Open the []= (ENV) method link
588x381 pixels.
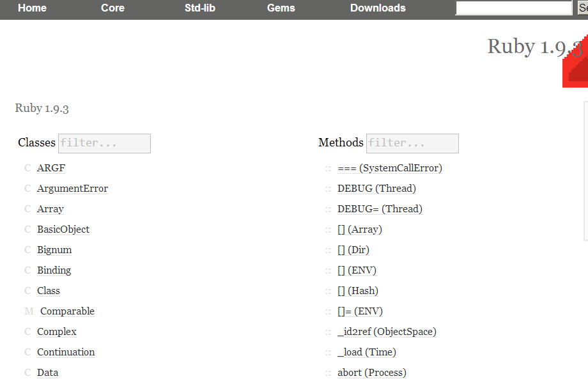tap(360, 311)
